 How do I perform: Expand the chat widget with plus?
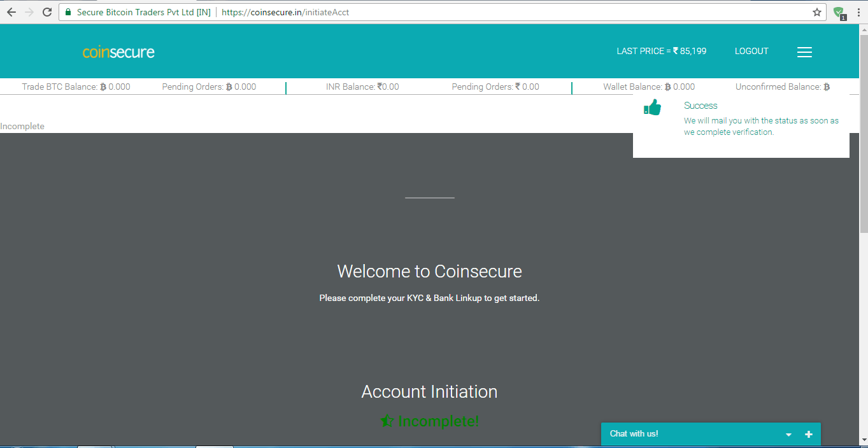click(x=809, y=435)
